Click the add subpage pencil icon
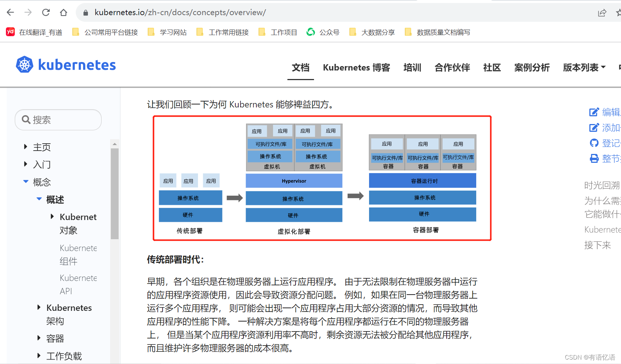Image resolution: width=621 pixels, height=364 pixels. point(594,128)
